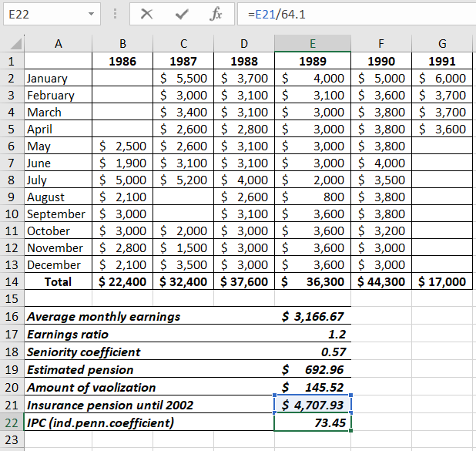Click the insurance pension value $4,707.93
476x451 pixels.
(x=313, y=405)
